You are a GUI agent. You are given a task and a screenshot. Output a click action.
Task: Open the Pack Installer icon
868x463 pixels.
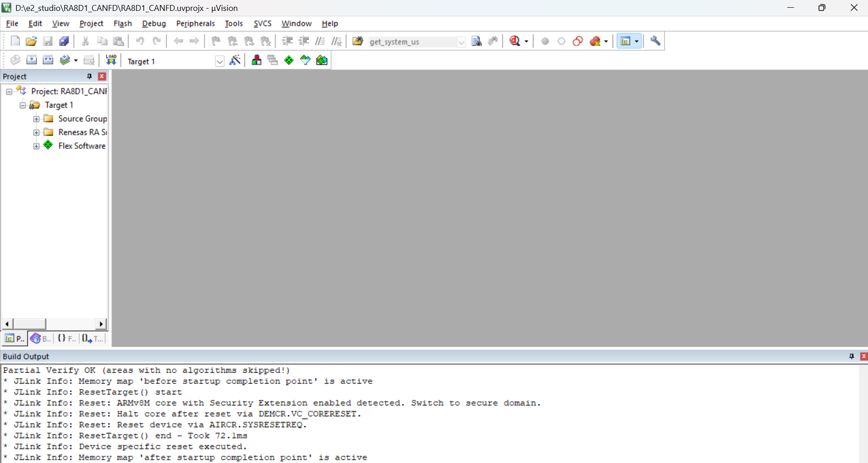point(322,60)
